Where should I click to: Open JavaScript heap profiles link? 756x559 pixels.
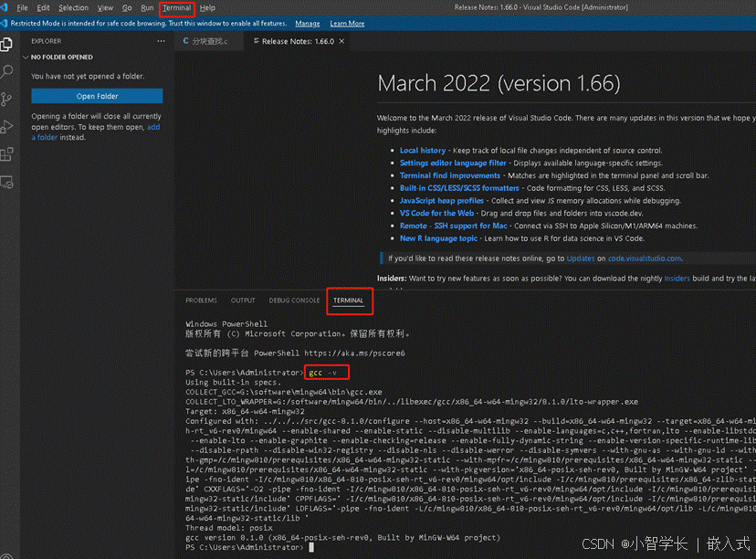[441, 201]
